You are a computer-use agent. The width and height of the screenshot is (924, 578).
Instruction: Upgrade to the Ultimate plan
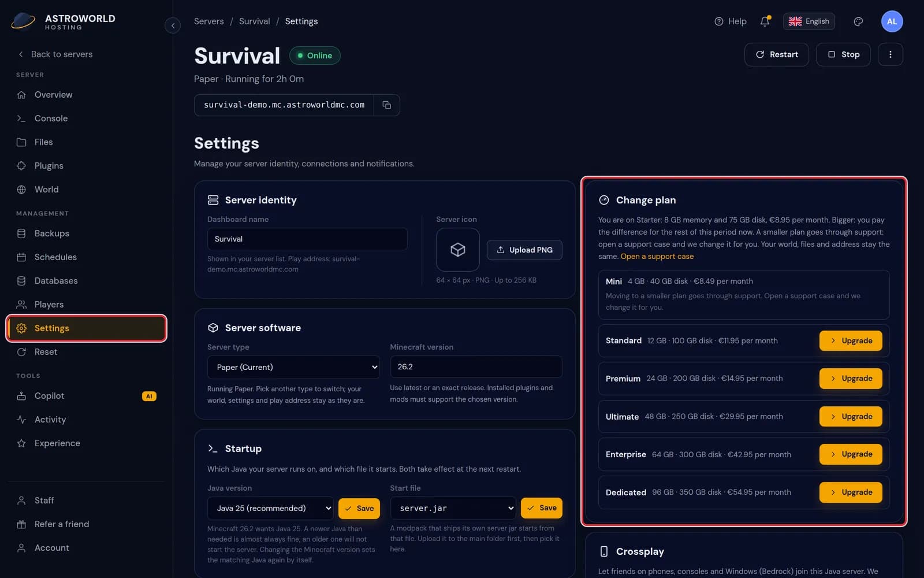851,417
